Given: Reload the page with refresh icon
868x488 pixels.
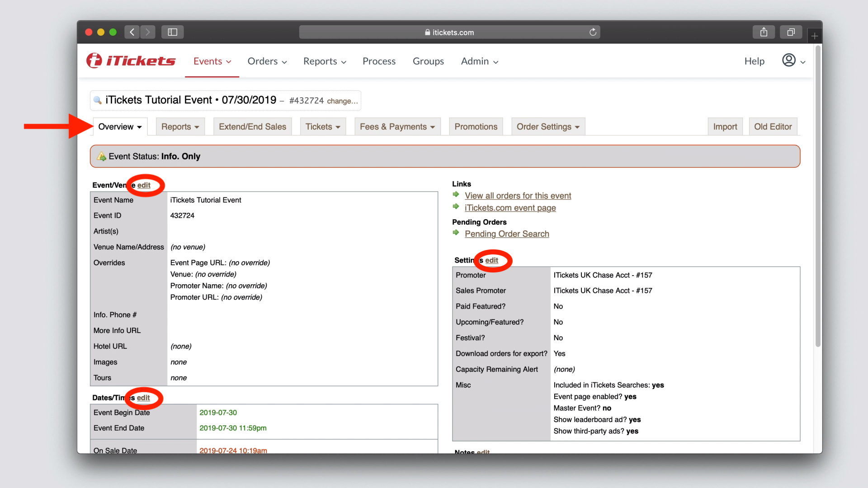Looking at the screenshot, I should [593, 32].
